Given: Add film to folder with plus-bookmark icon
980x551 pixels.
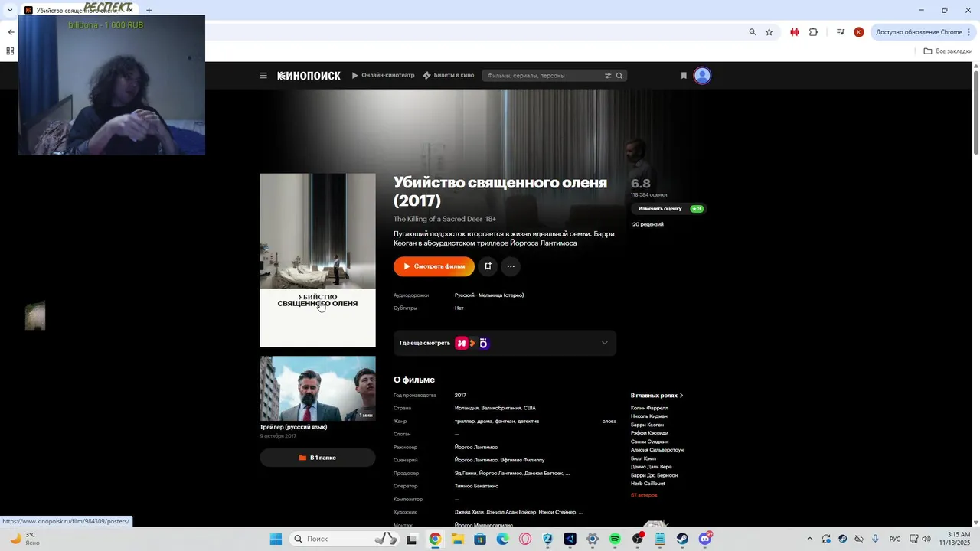Looking at the screenshot, I should point(488,266).
